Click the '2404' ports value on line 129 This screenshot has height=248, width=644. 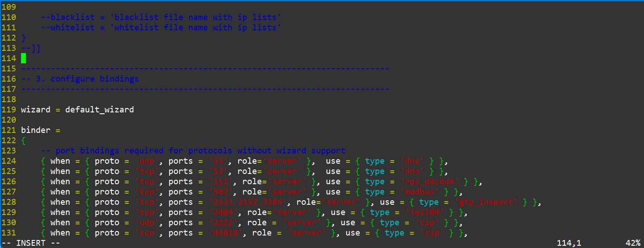223,212
